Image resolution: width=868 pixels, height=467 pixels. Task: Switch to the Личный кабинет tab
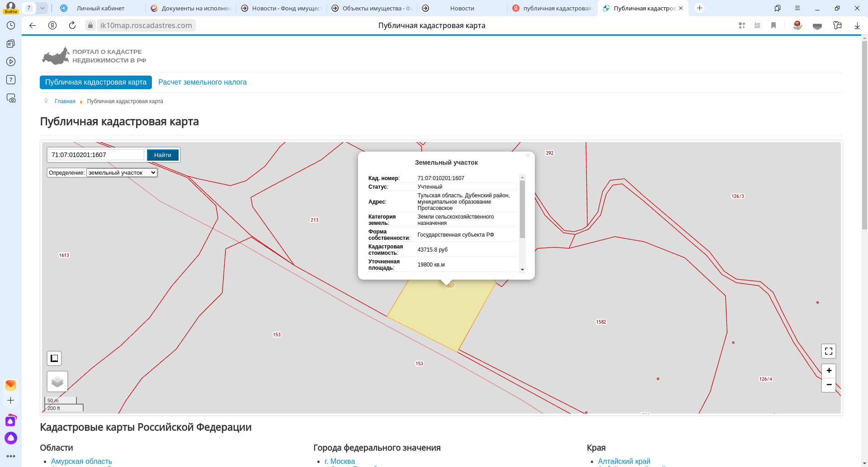pyautogui.click(x=100, y=8)
